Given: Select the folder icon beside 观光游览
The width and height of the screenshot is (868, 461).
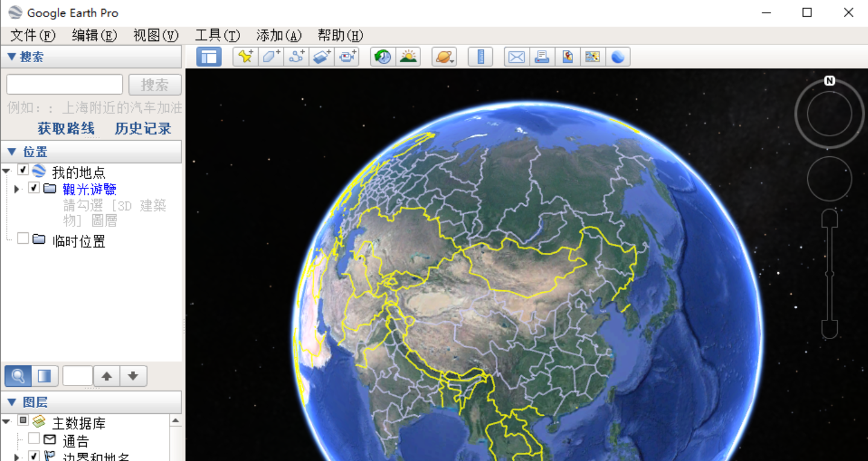Looking at the screenshot, I should point(50,188).
